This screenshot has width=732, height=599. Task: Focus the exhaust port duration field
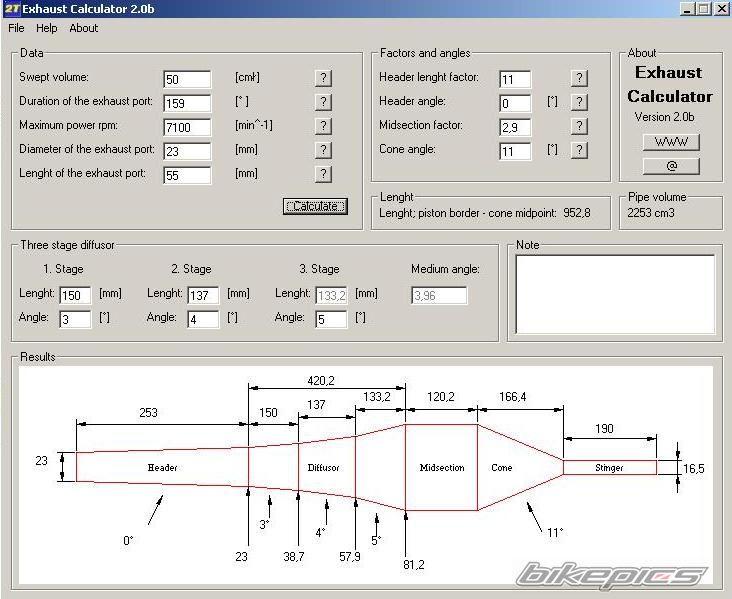pyautogui.click(x=187, y=103)
